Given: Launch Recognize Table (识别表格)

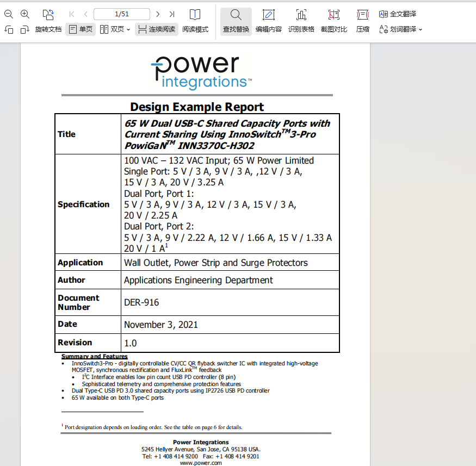Looking at the screenshot, I should [x=301, y=21].
